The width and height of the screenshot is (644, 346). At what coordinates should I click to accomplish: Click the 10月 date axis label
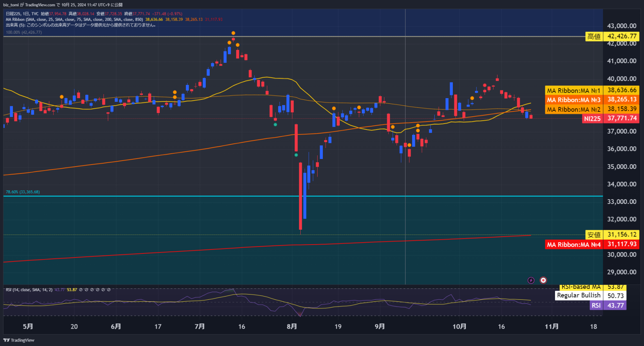459,326
